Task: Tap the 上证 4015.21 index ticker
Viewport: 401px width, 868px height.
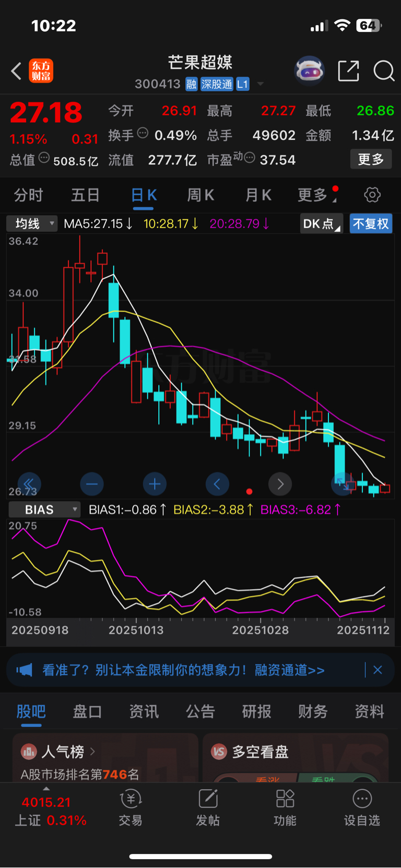Action: (50, 811)
